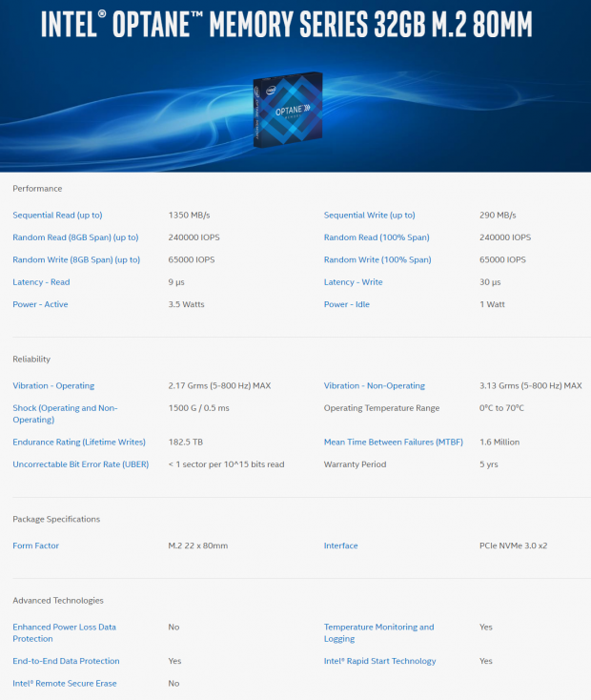Click Mean Time Between Failures (MTBF) link
The height and width of the screenshot is (700, 591).
(x=394, y=442)
